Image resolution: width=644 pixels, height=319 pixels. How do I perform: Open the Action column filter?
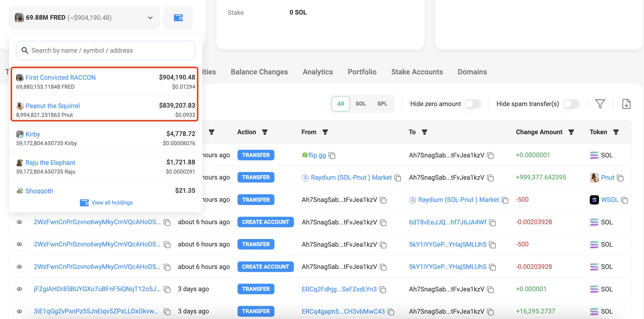click(265, 132)
